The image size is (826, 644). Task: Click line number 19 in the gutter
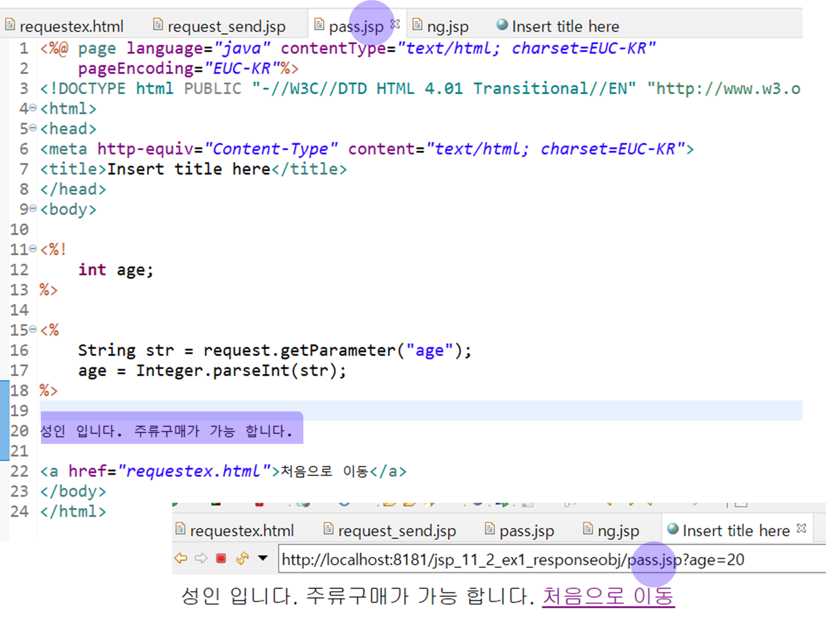(20, 411)
